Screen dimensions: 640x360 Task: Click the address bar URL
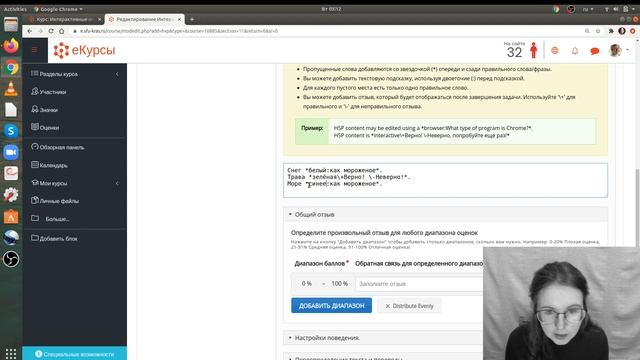click(x=178, y=31)
